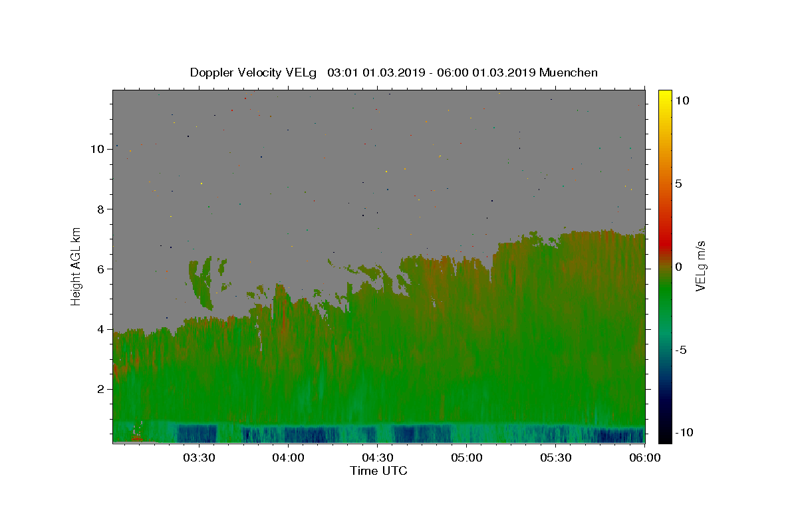This screenshot has width=798, height=532.
Task: Click the 'Time UTC' axis title
Action: [378, 471]
